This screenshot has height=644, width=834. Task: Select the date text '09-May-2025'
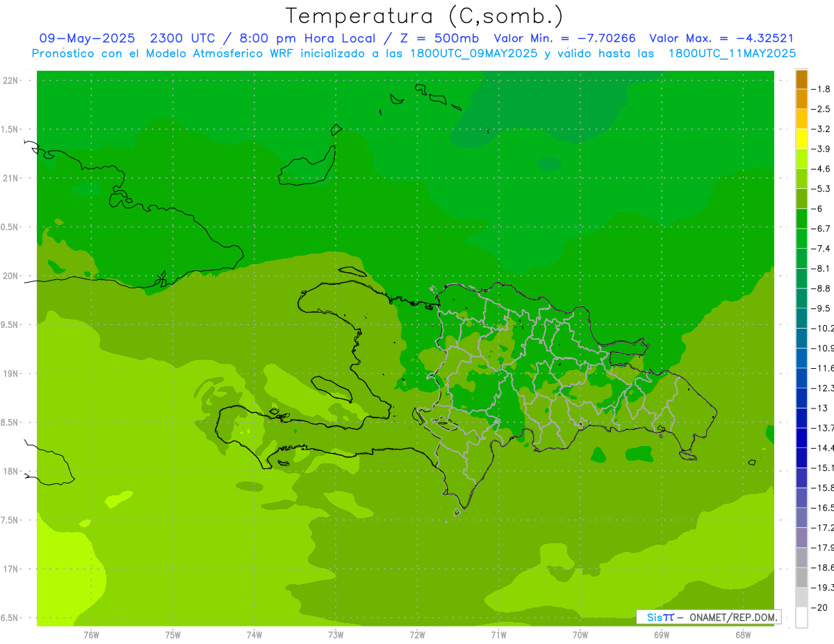pos(87,38)
